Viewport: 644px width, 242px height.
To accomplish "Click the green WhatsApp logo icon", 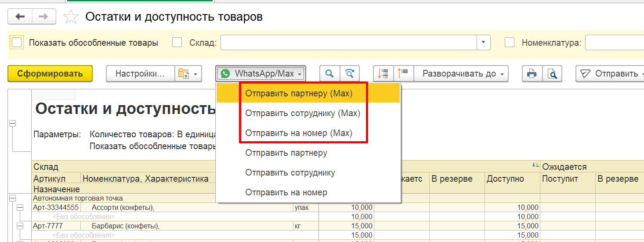I will 225,73.
